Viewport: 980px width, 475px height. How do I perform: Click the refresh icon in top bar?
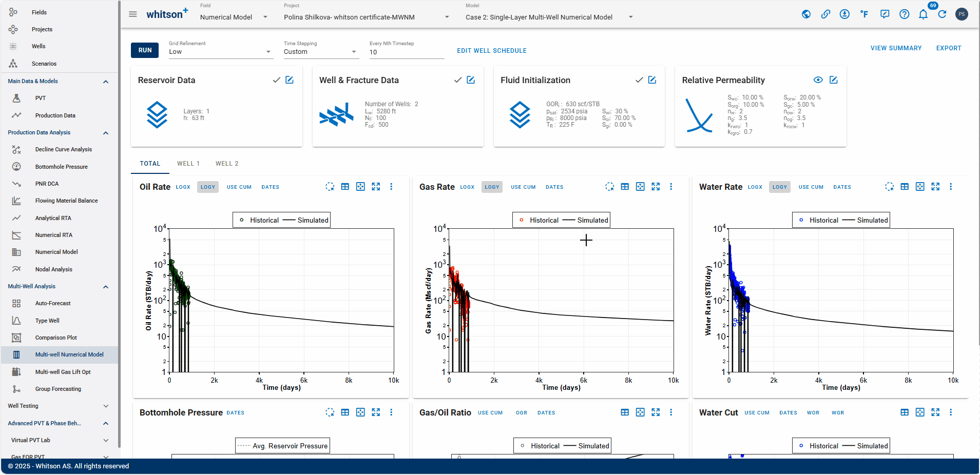coord(942,14)
